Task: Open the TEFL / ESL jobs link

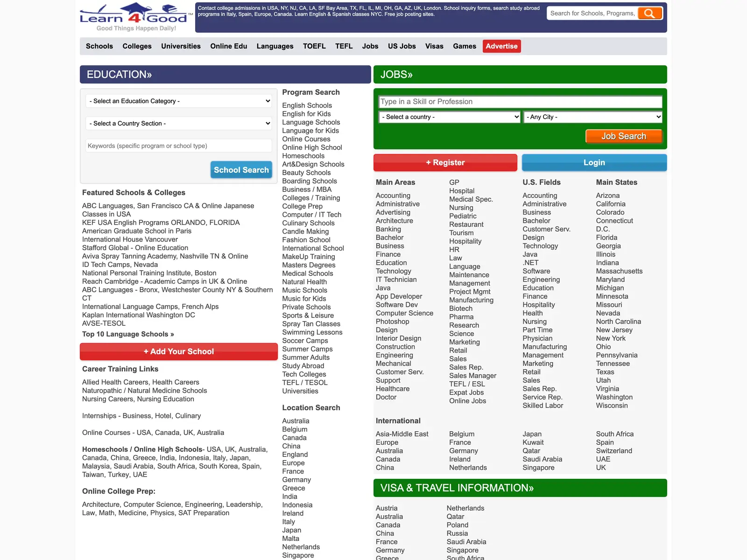Action: [x=467, y=384]
